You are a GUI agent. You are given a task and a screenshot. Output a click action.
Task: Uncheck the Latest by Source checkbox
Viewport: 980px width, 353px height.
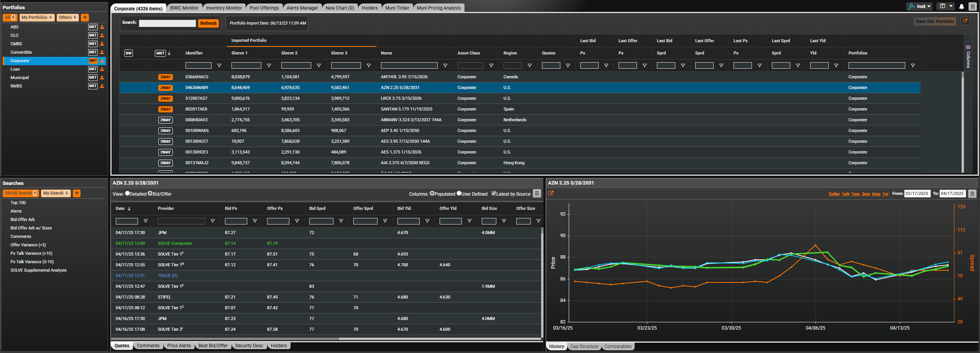494,194
